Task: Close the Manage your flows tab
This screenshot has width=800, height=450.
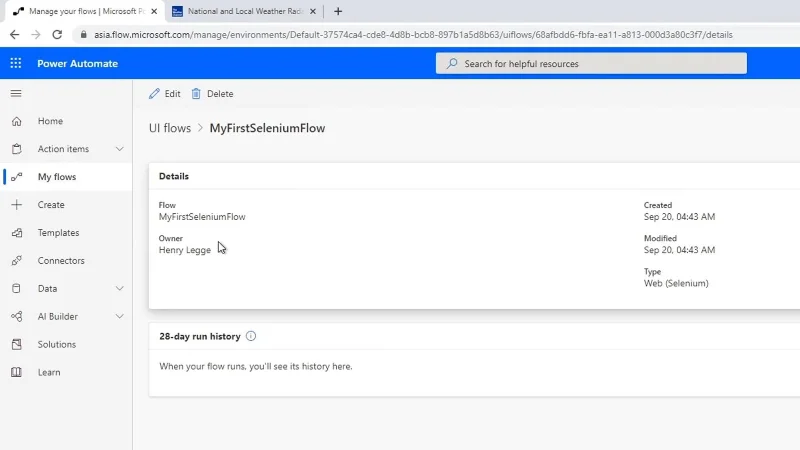Action: pos(154,11)
